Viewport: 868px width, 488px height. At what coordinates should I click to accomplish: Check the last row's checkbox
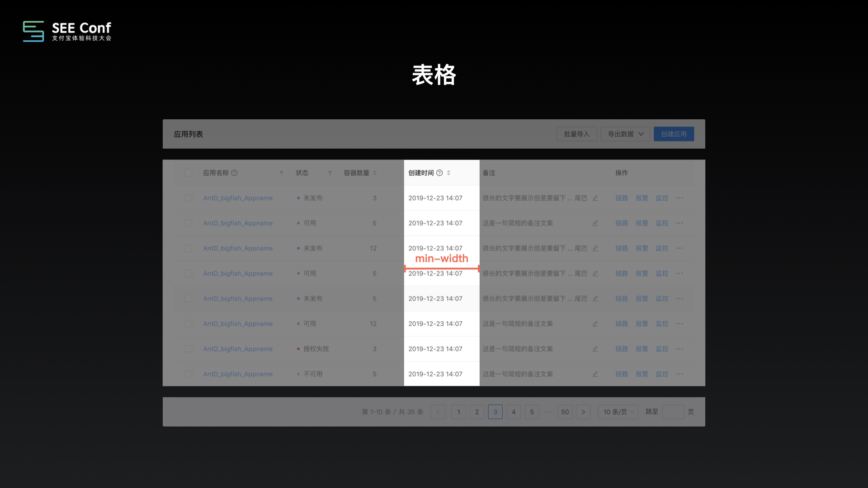tap(189, 374)
